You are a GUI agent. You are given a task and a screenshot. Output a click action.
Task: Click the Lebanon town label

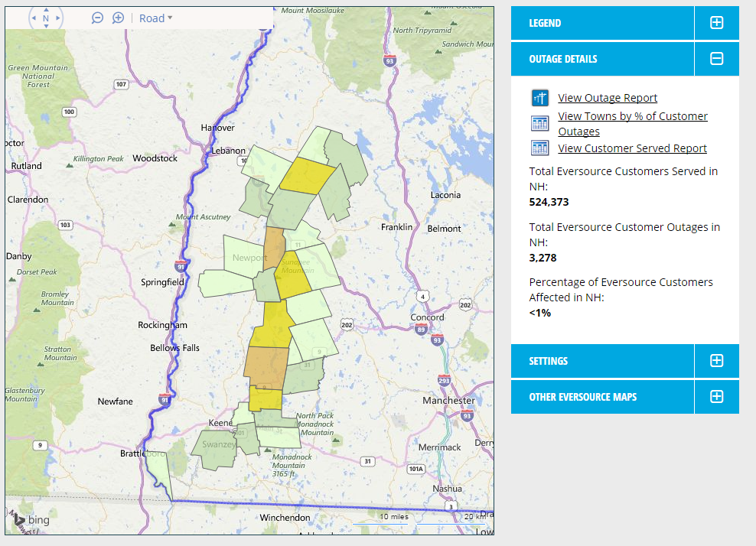[x=229, y=151]
